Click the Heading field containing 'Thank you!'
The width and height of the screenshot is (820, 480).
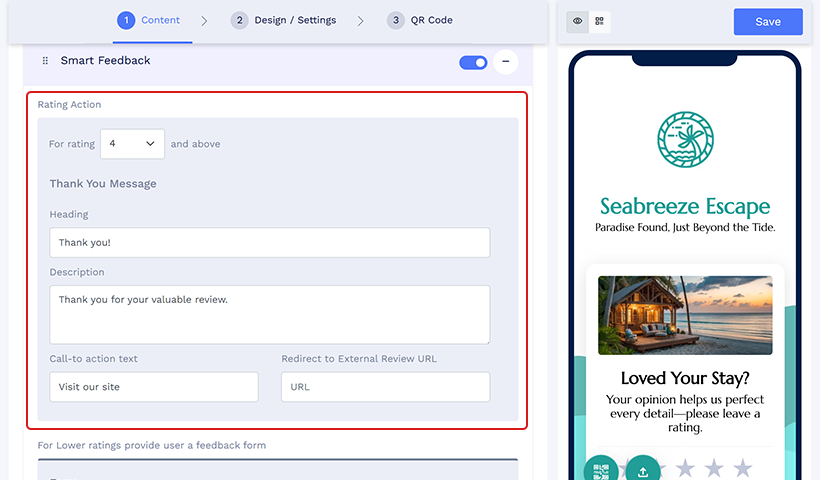pyautogui.click(x=269, y=243)
